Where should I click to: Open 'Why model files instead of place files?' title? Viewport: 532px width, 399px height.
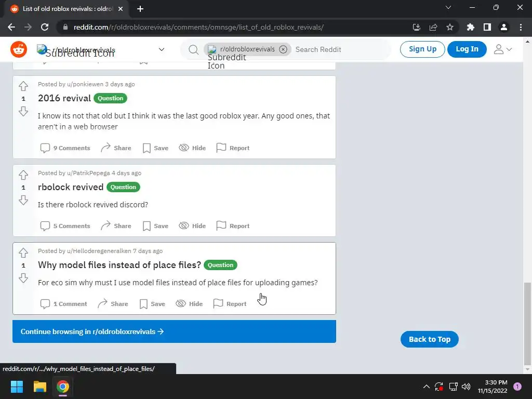coord(119,265)
